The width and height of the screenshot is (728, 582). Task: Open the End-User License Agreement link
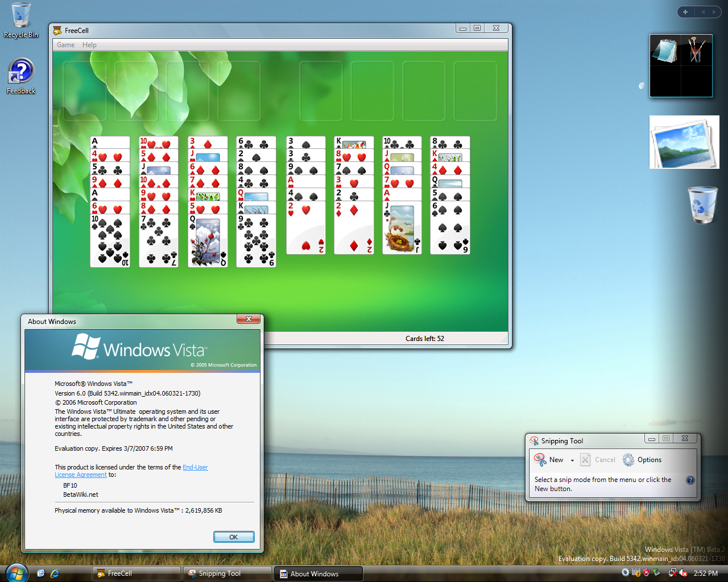(x=131, y=471)
